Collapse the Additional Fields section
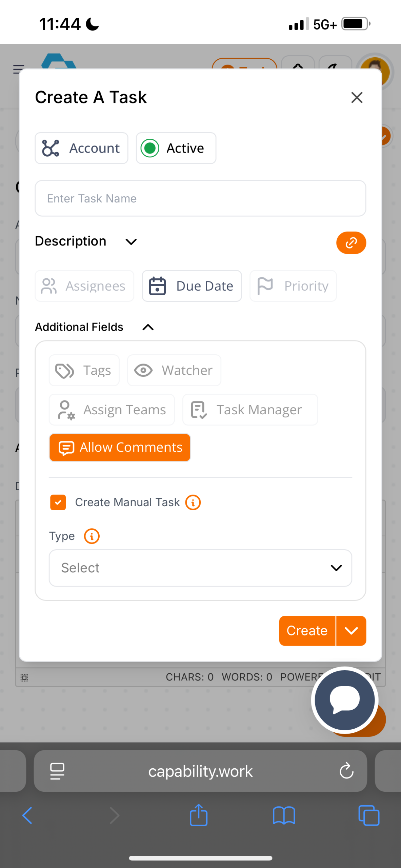Viewport: 401px width, 868px height. tap(148, 327)
